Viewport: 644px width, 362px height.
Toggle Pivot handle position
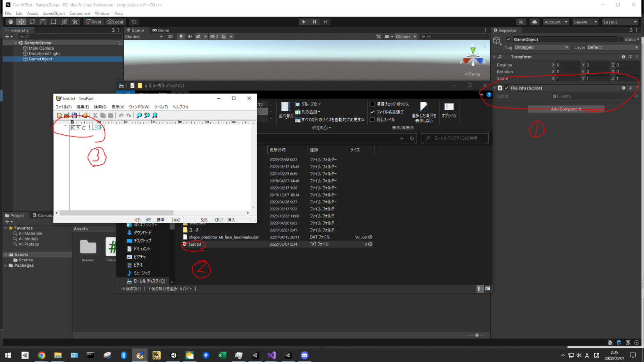click(x=94, y=22)
